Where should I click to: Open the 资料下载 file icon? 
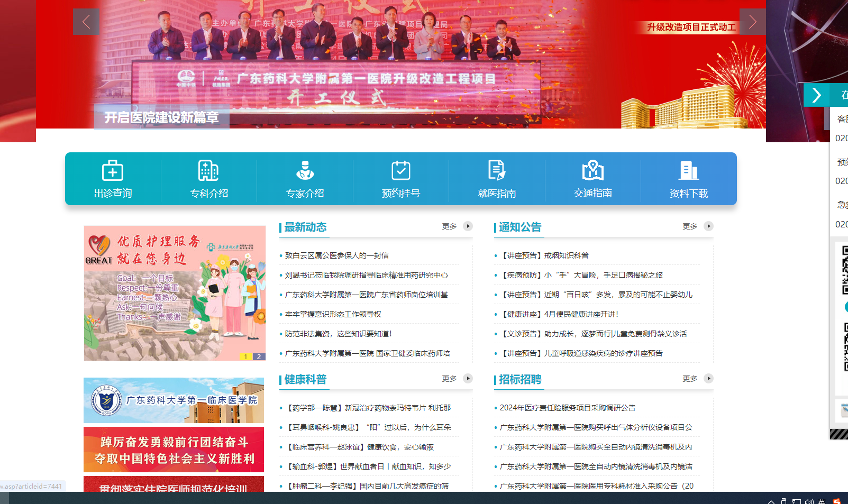(689, 171)
